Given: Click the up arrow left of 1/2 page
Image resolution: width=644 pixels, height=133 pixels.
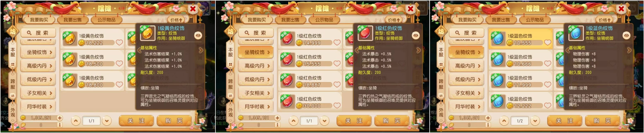Looking at the screenshot, I should [504, 121].
